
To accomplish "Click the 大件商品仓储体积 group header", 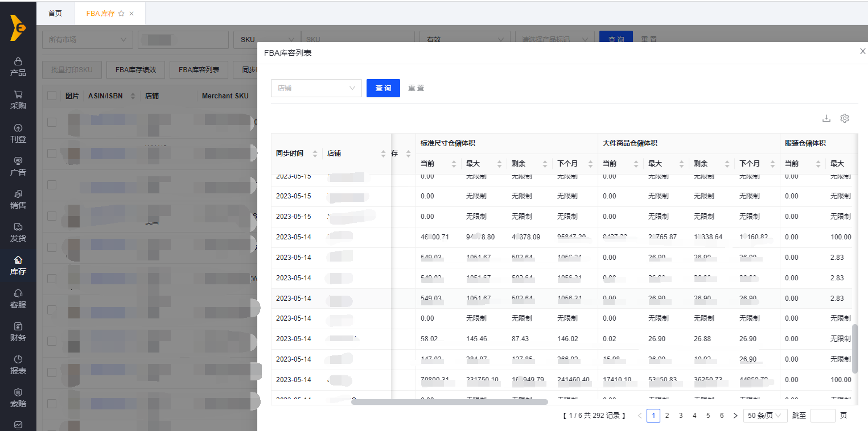I will [630, 143].
